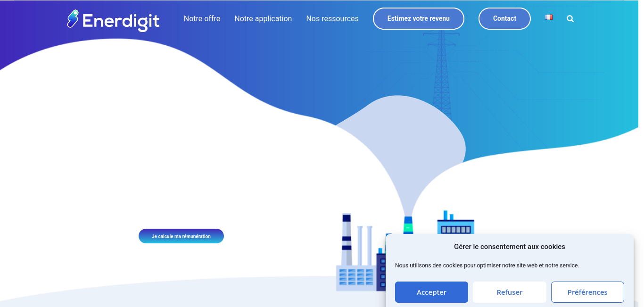
Task: Accept cookies with the Accepter button
Action: point(431,292)
